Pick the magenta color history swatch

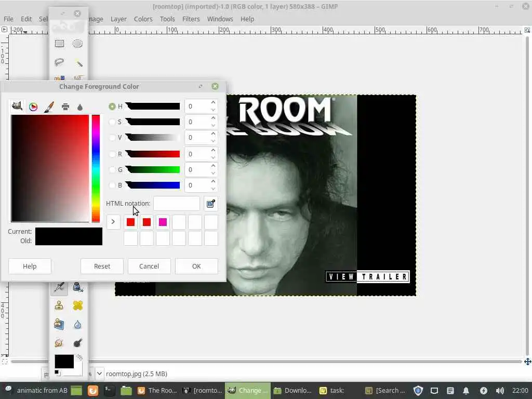click(x=163, y=222)
